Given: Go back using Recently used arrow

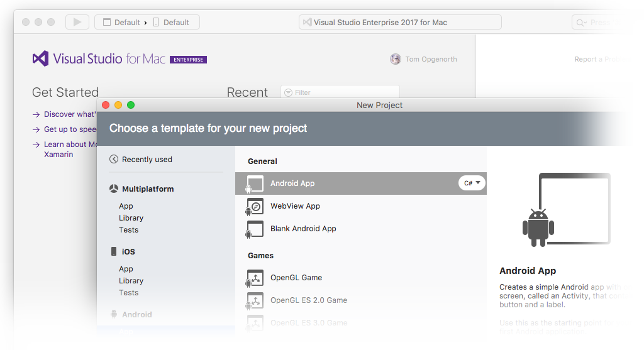Looking at the screenshot, I should point(114,160).
